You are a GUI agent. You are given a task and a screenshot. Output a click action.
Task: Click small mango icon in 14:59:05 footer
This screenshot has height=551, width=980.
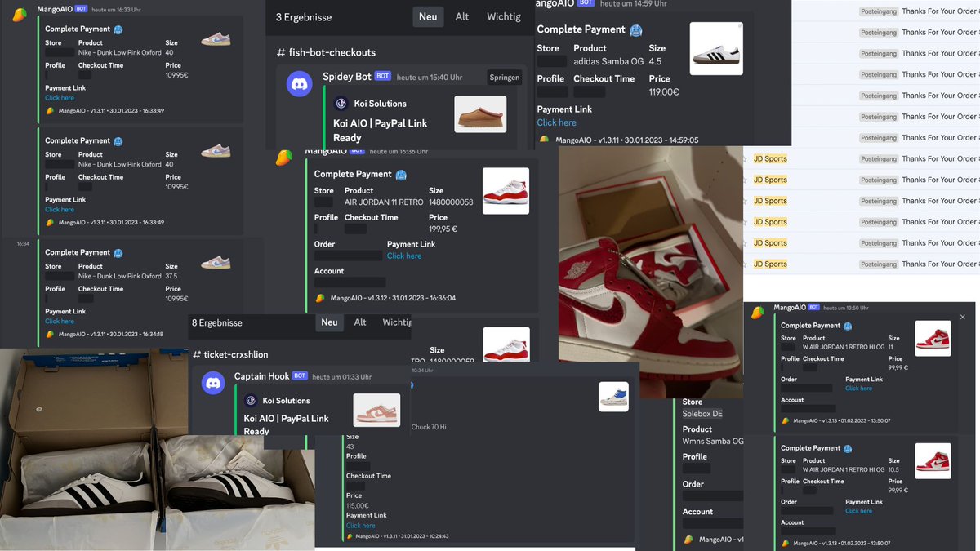pos(545,140)
